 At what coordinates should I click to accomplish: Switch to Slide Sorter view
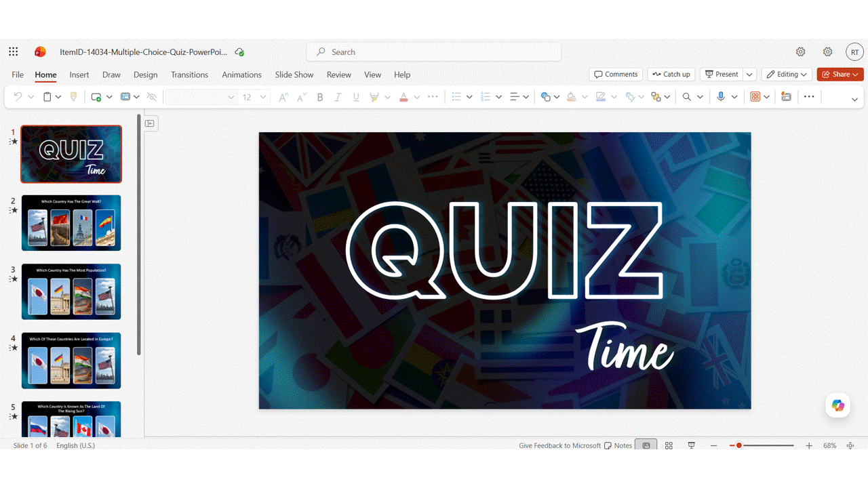click(x=669, y=445)
